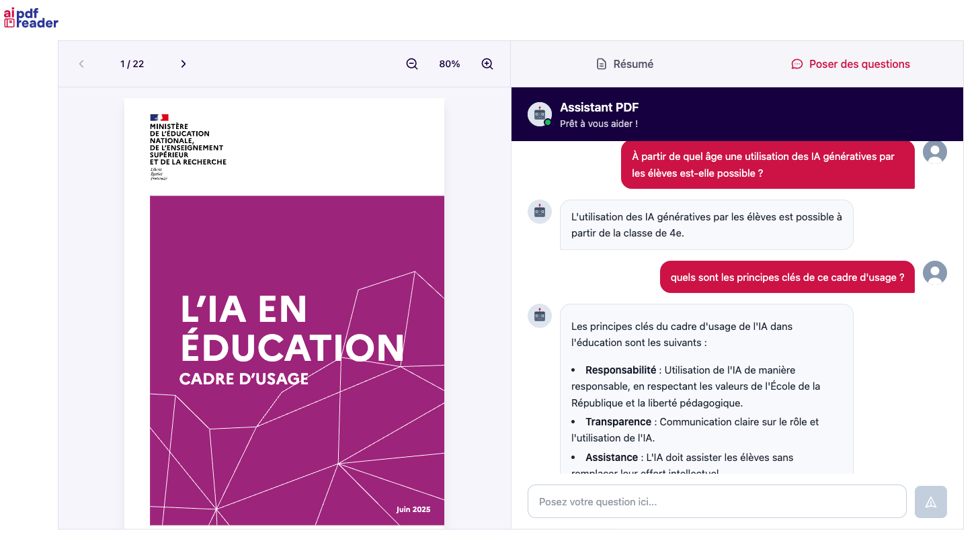Select the question about generative AI age
Image resolution: width=980 pixels, height=549 pixels.
(x=767, y=165)
